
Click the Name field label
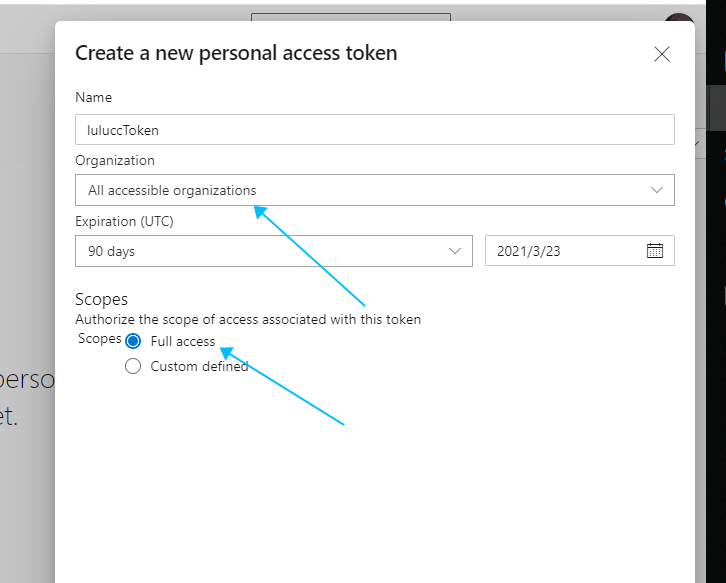point(93,97)
